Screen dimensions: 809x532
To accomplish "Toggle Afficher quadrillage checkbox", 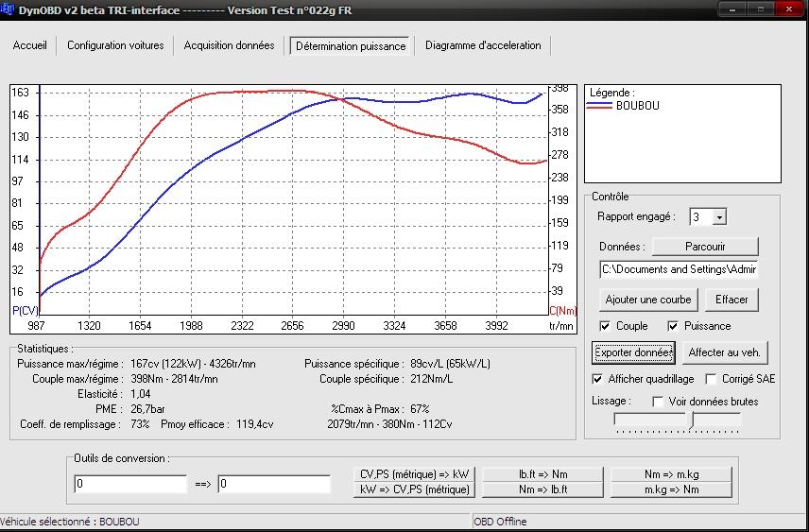I will coord(597,379).
